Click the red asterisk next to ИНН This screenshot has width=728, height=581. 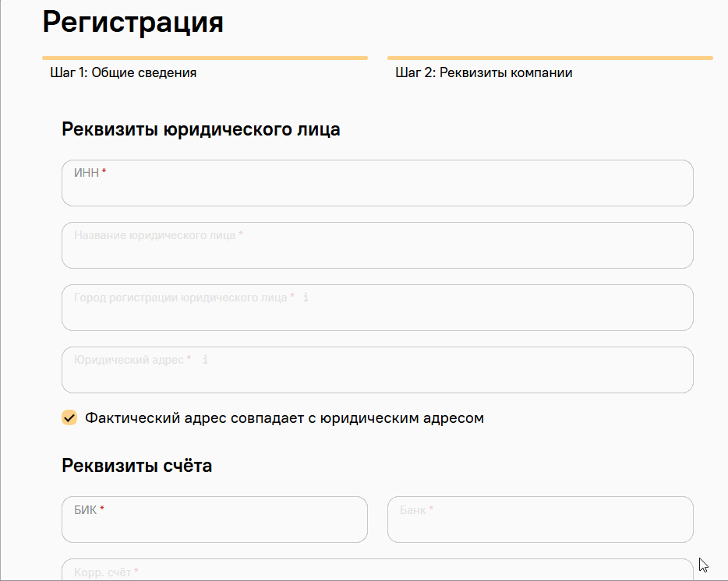click(104, 172)
